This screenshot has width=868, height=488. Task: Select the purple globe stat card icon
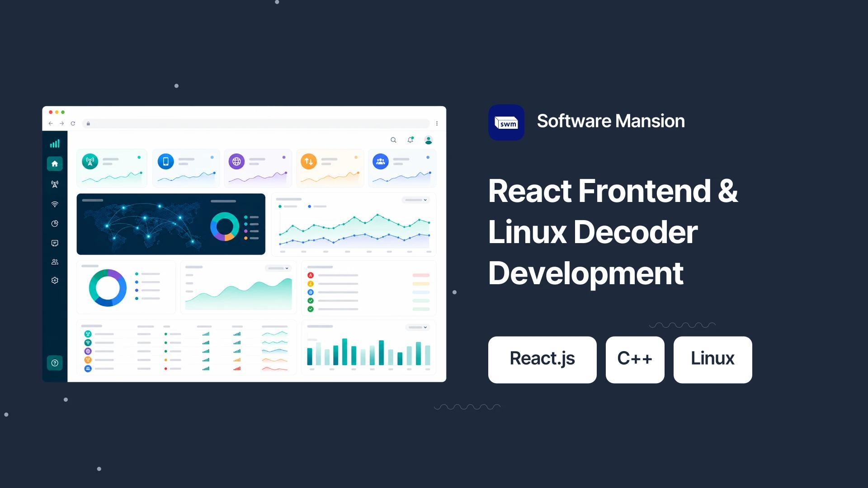[236, 161]
